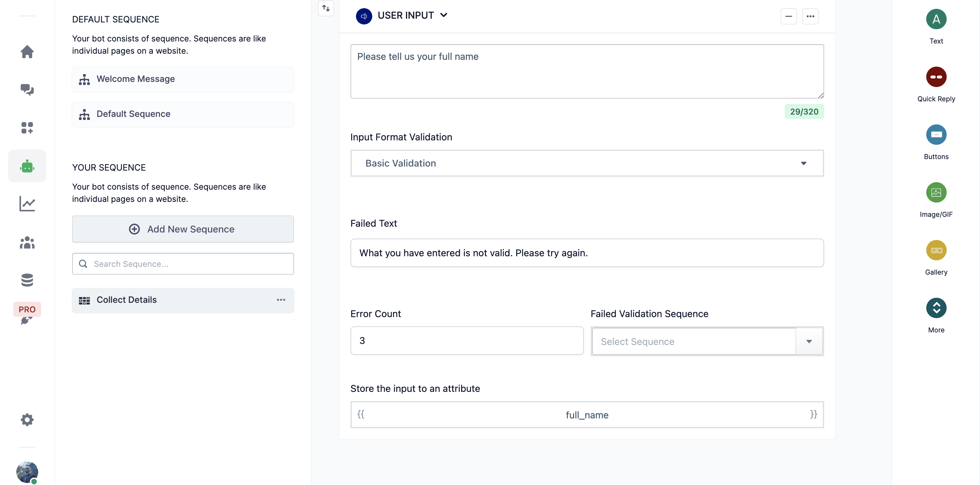980x485 pixels.
Task: Add a Gallery block
Action: tap(936, 250)
